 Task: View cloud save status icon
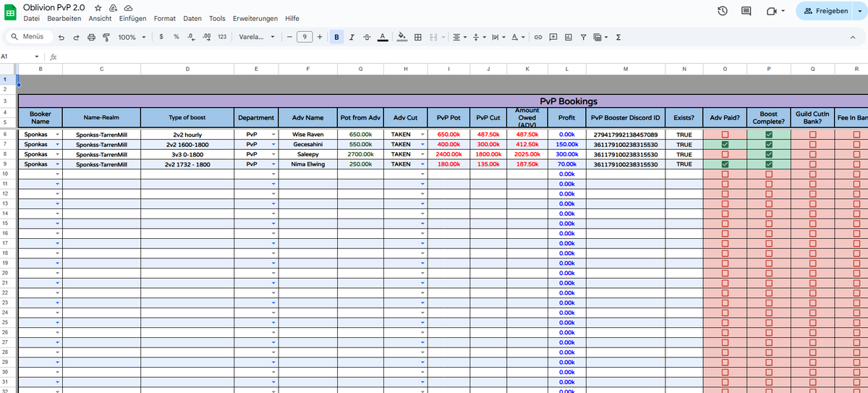click(x=128, y=7)
